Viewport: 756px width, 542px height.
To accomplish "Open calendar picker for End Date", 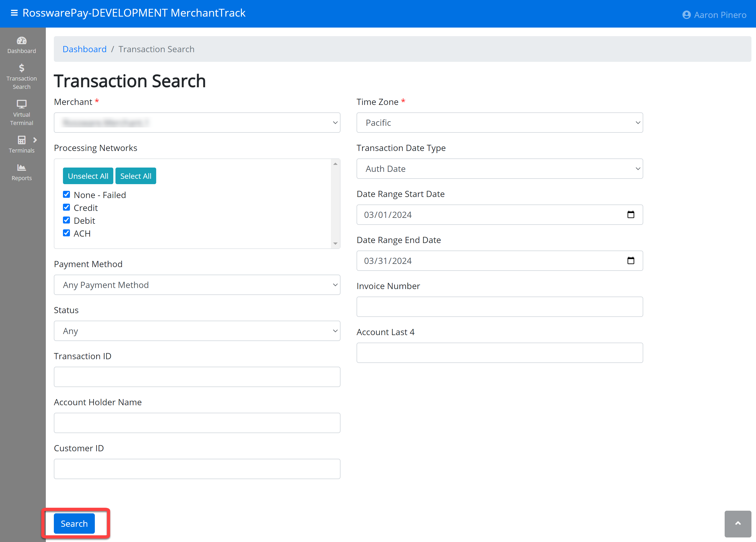I will pyautogui.click(x=630, y=260).
